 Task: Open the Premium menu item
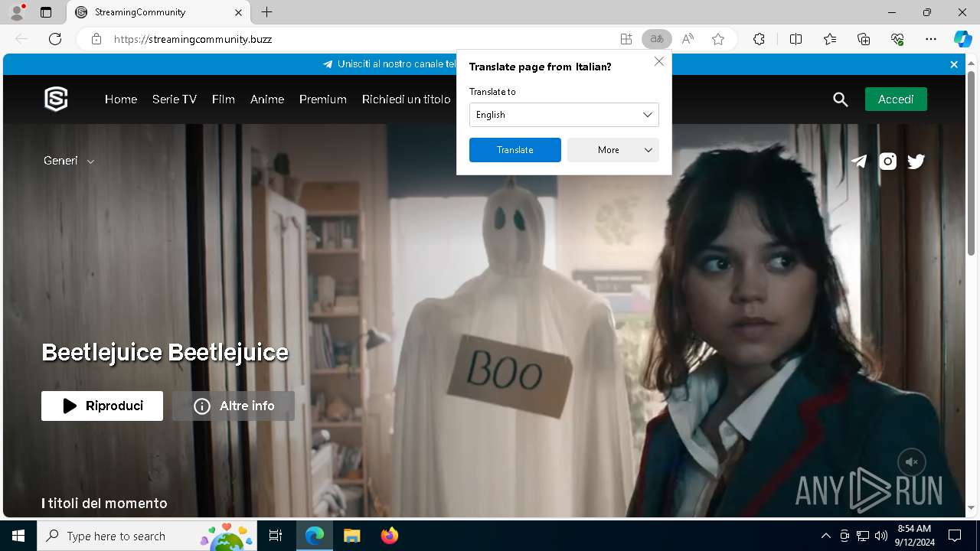(323, 99)
